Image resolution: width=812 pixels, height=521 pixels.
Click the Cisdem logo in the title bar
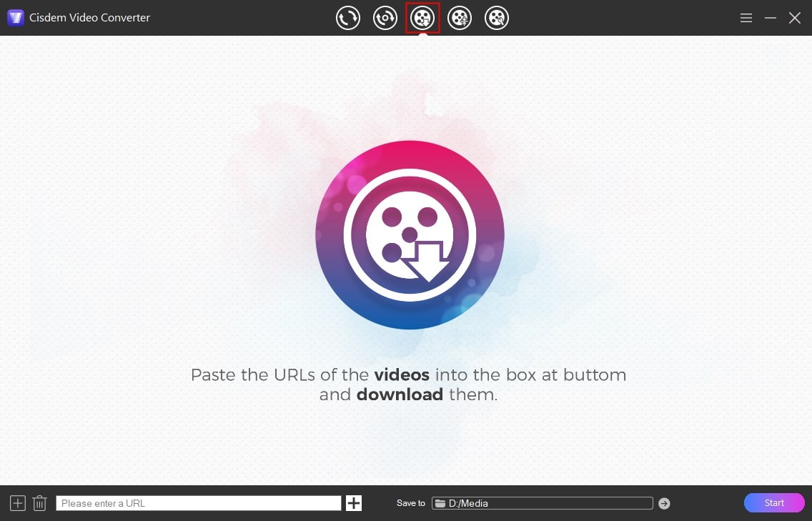(x=15, y=17)
